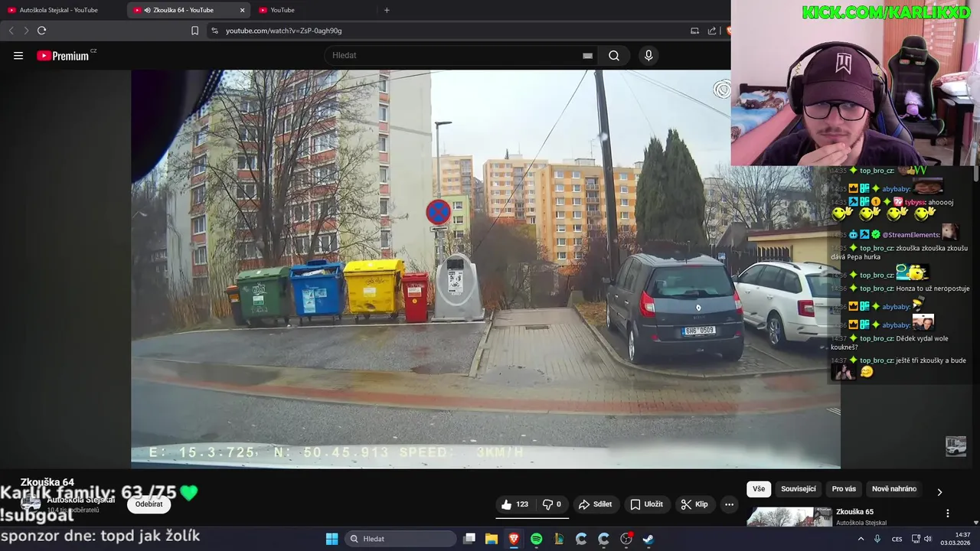Open the on-screen keyboard in search box
The width and height of the screenshot is (980, 551).
coord(587,56)
